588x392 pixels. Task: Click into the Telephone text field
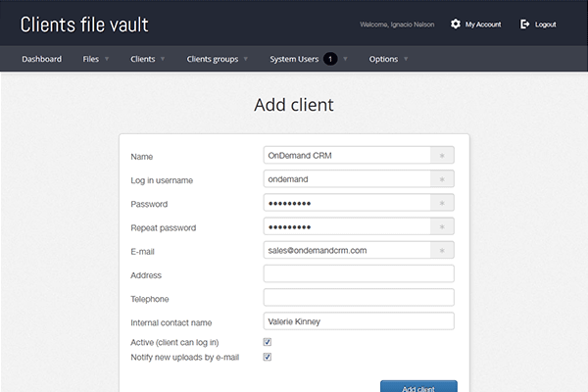click(359, 297)
